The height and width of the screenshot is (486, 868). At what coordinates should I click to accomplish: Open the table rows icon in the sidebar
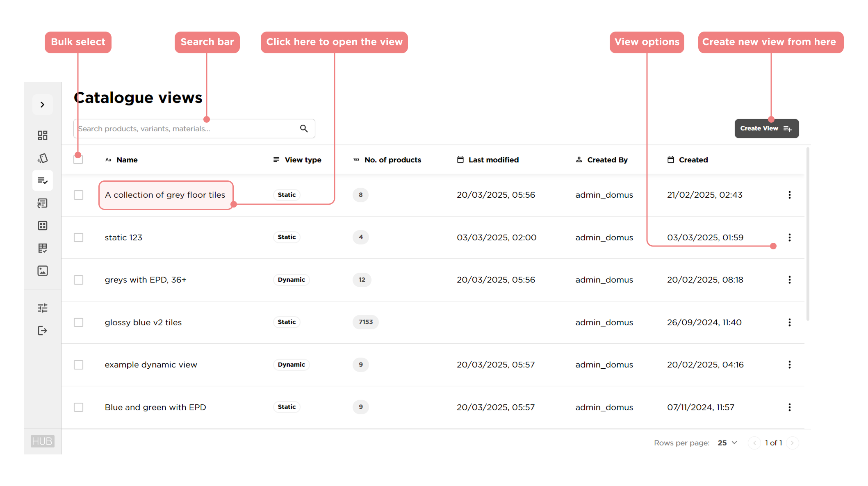43,248
